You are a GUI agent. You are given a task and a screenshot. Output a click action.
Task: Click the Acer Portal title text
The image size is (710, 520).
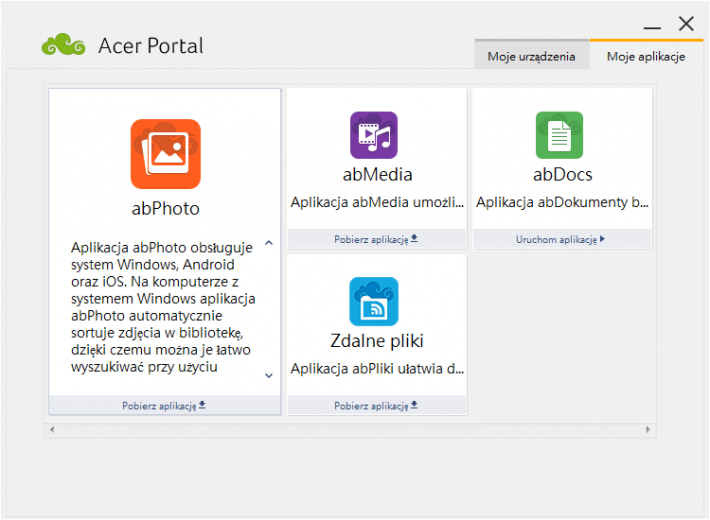(x=151, y=46)
